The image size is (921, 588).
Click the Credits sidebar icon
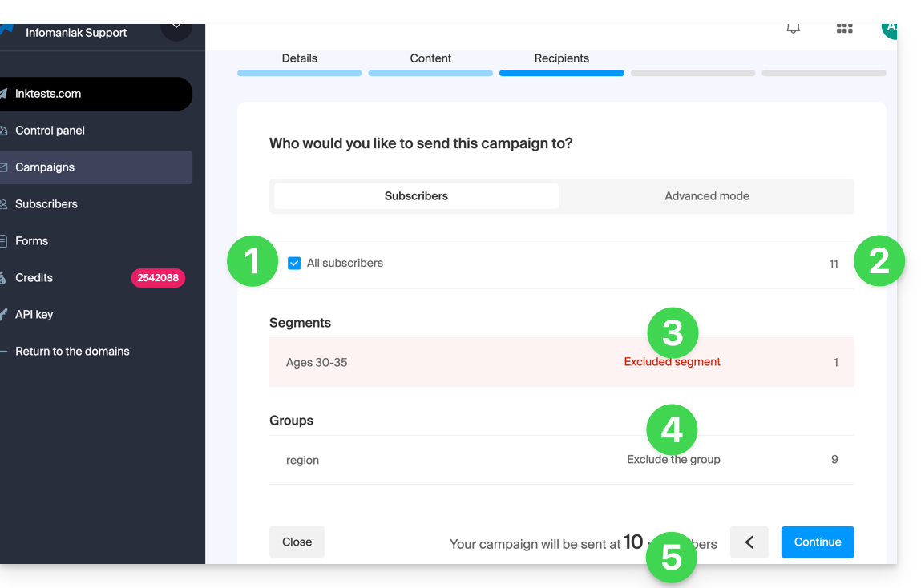tap(4, 278)
